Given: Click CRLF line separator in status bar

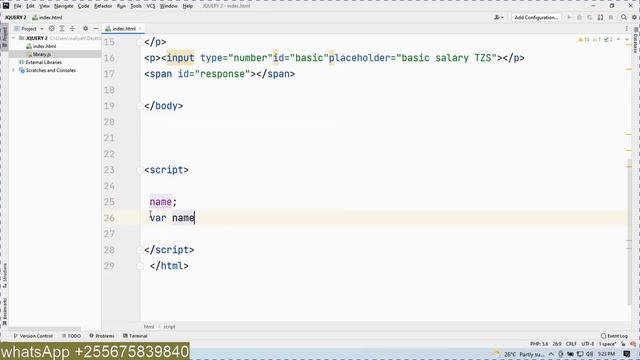Looking at the screenshot, I should tap(571, 344).
